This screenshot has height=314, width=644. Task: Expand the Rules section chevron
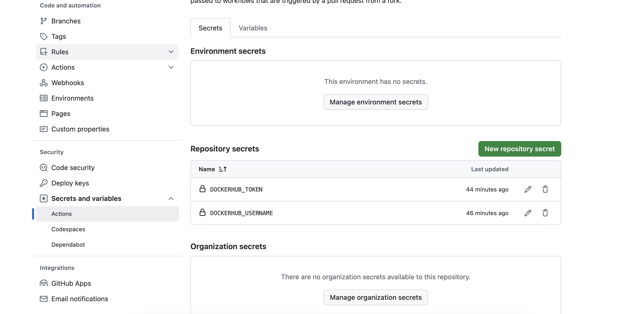(x=171, y=52)
